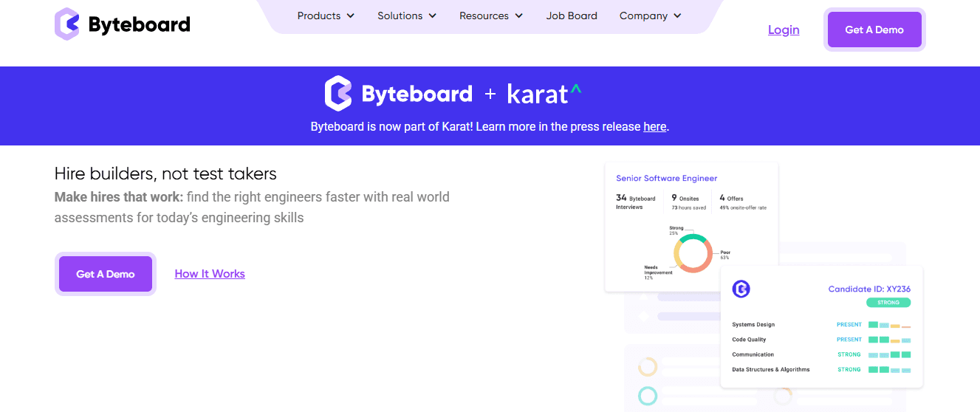Click the 'Hire builders, not test takers' heading
The width and height of the screenshot is (980, 412).
point(165,174)
